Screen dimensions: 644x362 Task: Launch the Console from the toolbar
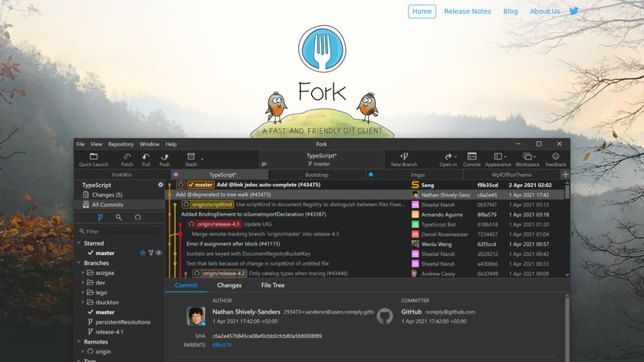pyautogui.click(x=472, y=160)
